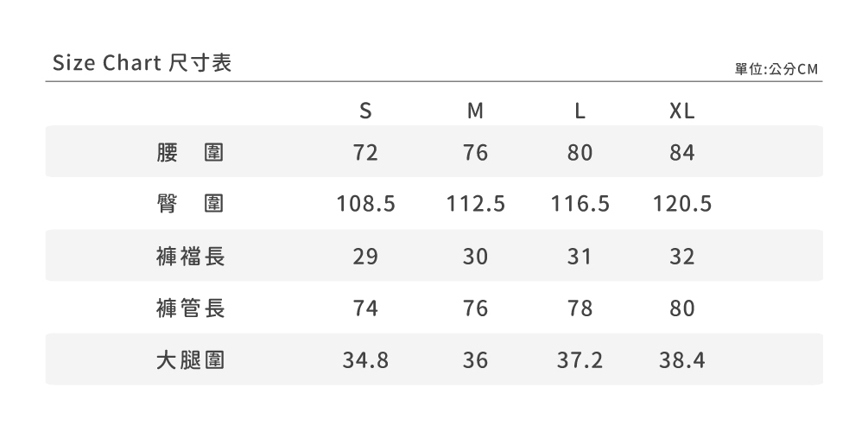This screenshot has width=868, height=432.
Task: Click the Size Chart 尺寸表 title
Action: point(142,64)
